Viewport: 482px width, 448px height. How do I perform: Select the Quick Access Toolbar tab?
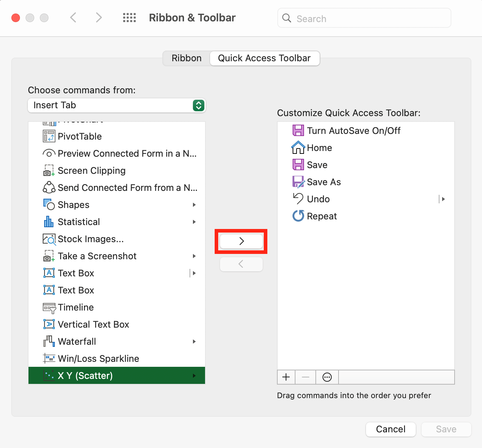point(264,58)
